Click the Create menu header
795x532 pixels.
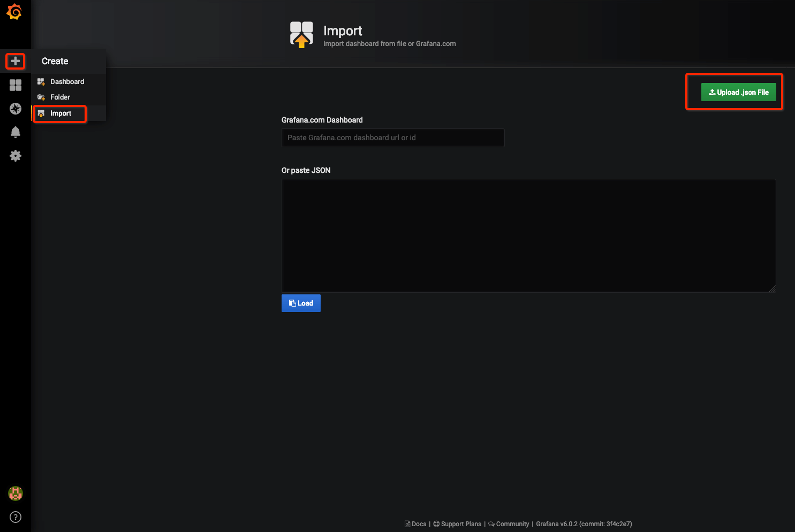pos(55,62)
